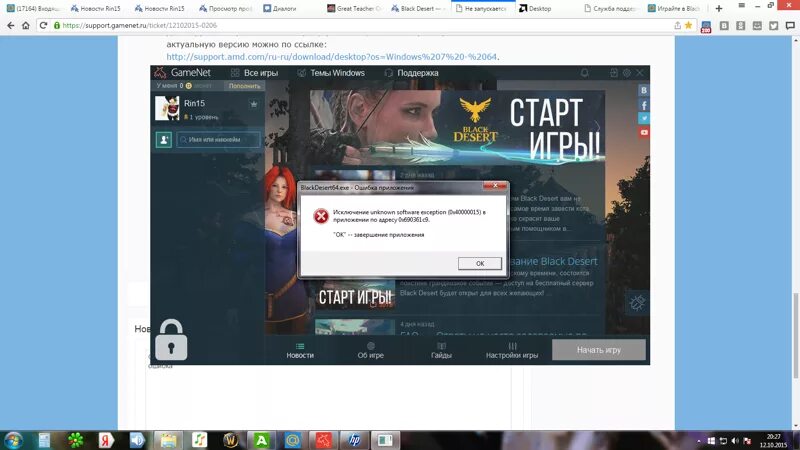Viewport: 800px width, 450px height.
Task: Open Поддержка in GameNet top menu
Action: click(411, 73)
